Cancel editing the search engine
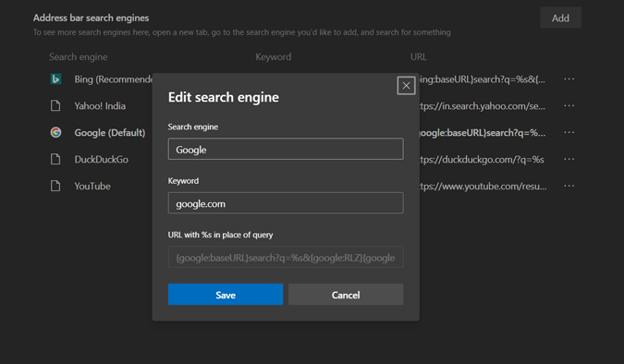624x364 pixels. tap(346, 295)
